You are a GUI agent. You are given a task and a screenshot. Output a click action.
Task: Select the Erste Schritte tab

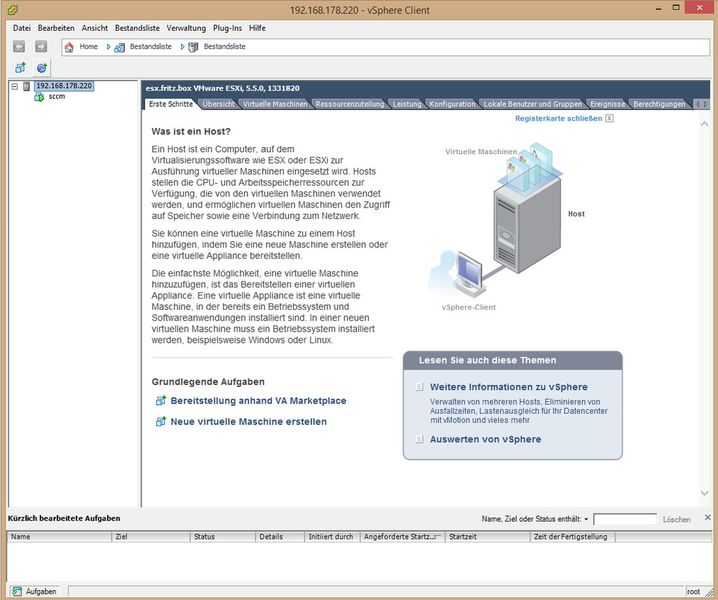click(x=171, y=104)
